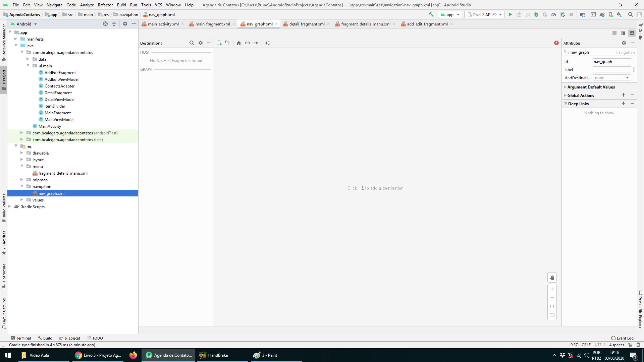
Task: Click the Make Project hammer icon
Action: (x=431, y=14)
